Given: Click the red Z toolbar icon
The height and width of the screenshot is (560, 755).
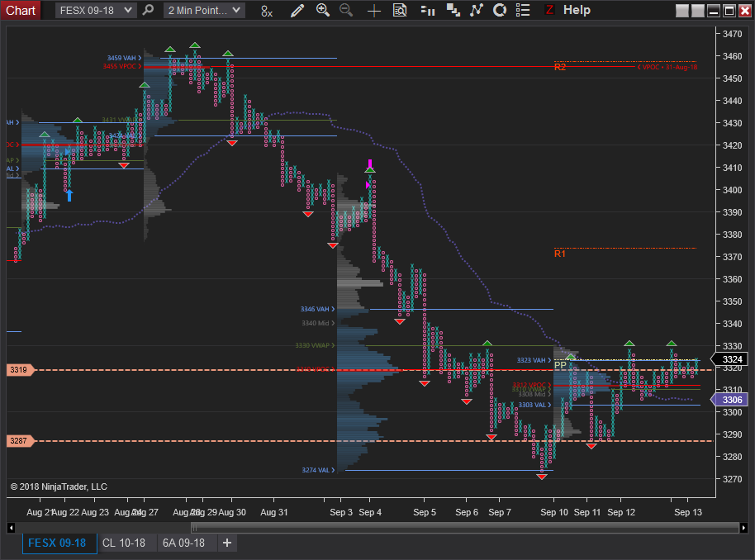Looking at the screenshot, I should [x=549, y=10].
